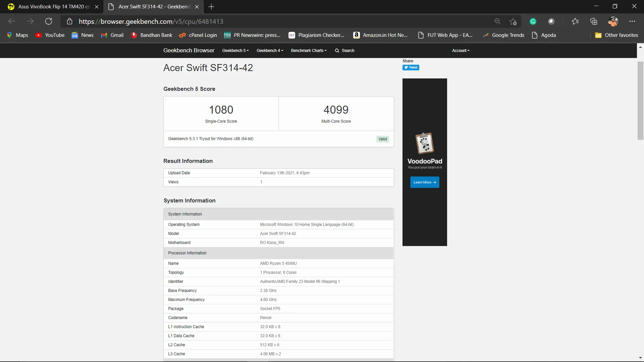The width and height of the screenshot is (644, 362).
Task: Open the Collections icon
Action: coord(594,21)
